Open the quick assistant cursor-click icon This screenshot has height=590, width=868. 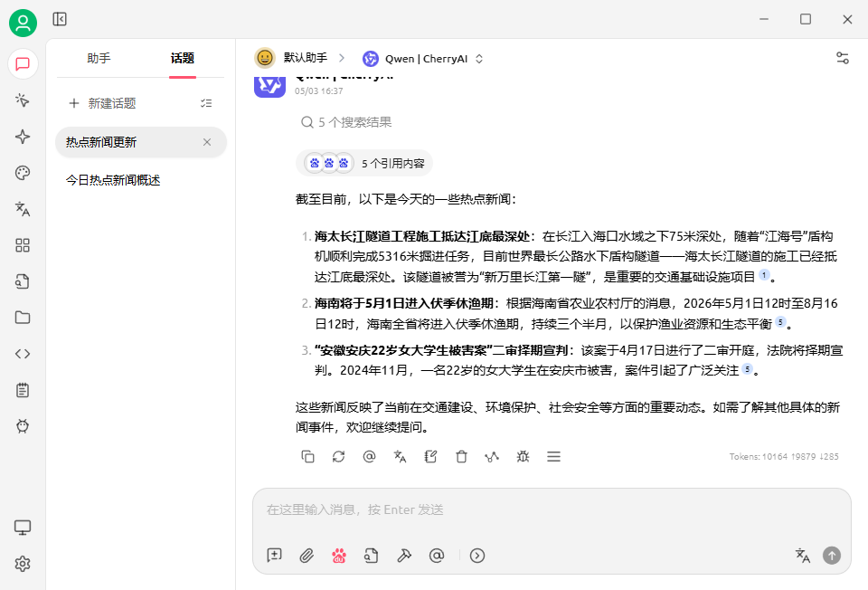[x=23, y=100]
